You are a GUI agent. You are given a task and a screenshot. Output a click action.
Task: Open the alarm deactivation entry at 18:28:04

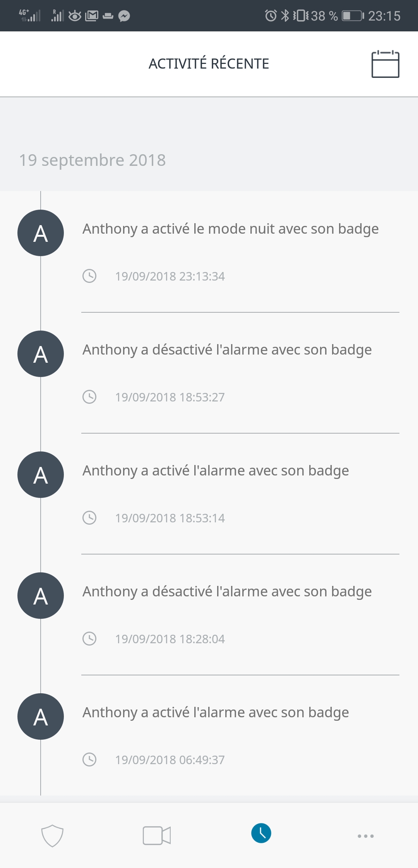coord(227,592)
